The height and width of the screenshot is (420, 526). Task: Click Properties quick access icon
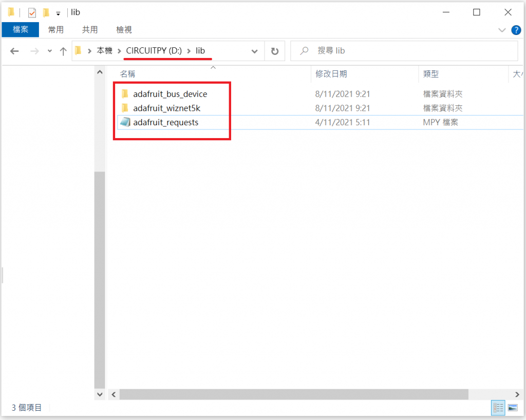coord(32,13)
